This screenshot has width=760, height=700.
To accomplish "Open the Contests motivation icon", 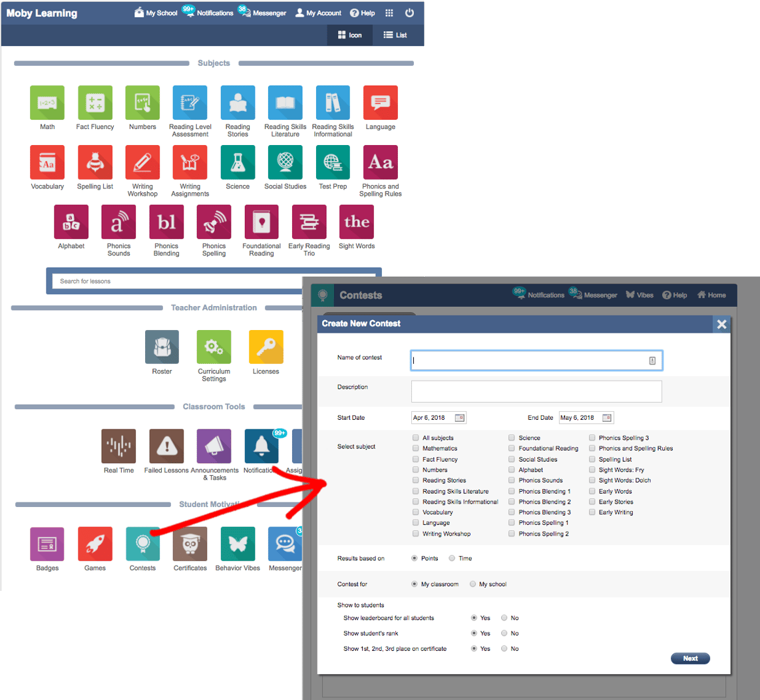I will pos(142,544).
